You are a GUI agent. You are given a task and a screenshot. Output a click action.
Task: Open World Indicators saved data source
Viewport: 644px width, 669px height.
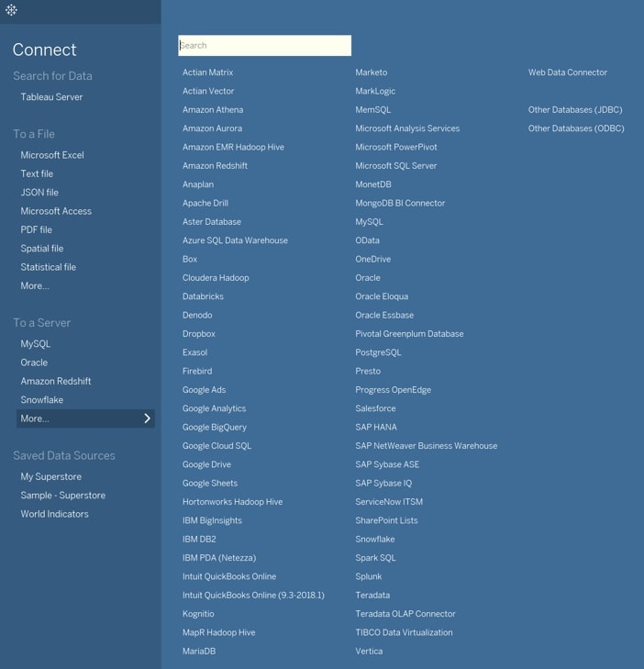[x=55, y=514]
